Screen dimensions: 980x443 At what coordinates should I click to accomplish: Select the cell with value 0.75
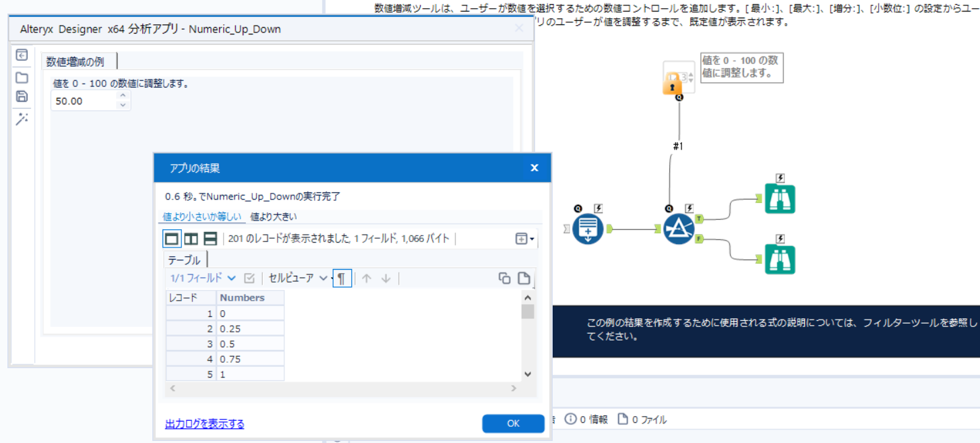pos(250,359)
